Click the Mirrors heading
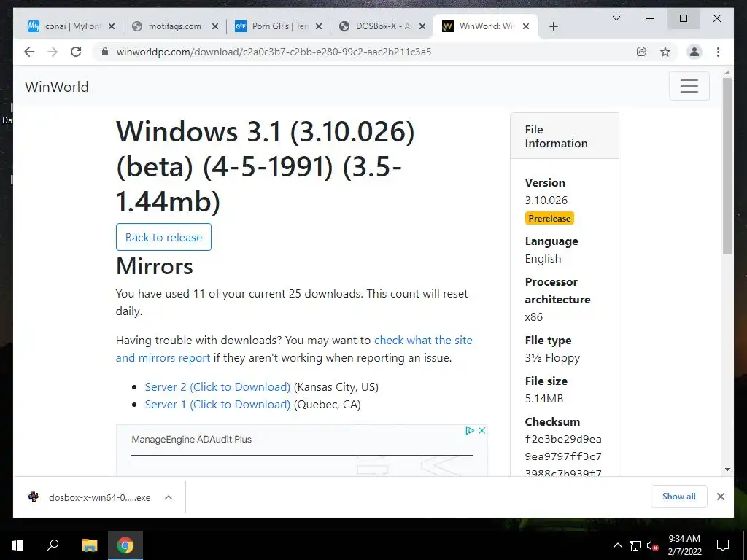This screenshot has width=747, height=560. [155, 265]
